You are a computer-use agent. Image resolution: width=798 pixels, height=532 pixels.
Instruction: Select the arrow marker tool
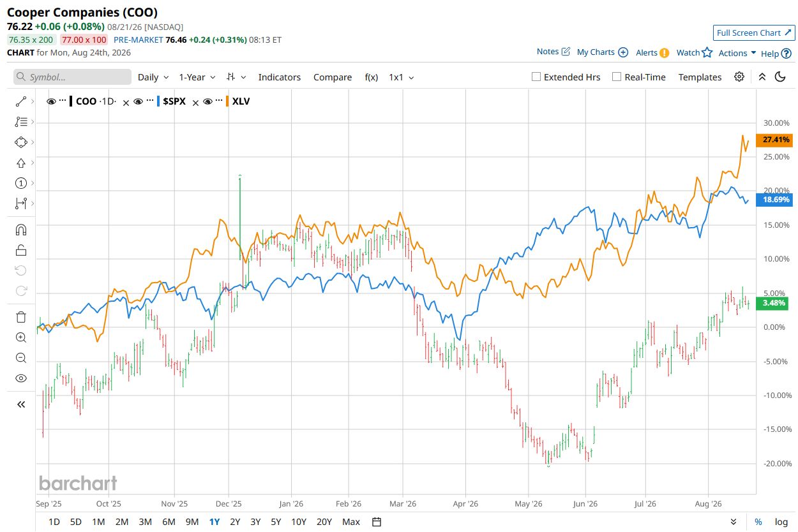20,163
